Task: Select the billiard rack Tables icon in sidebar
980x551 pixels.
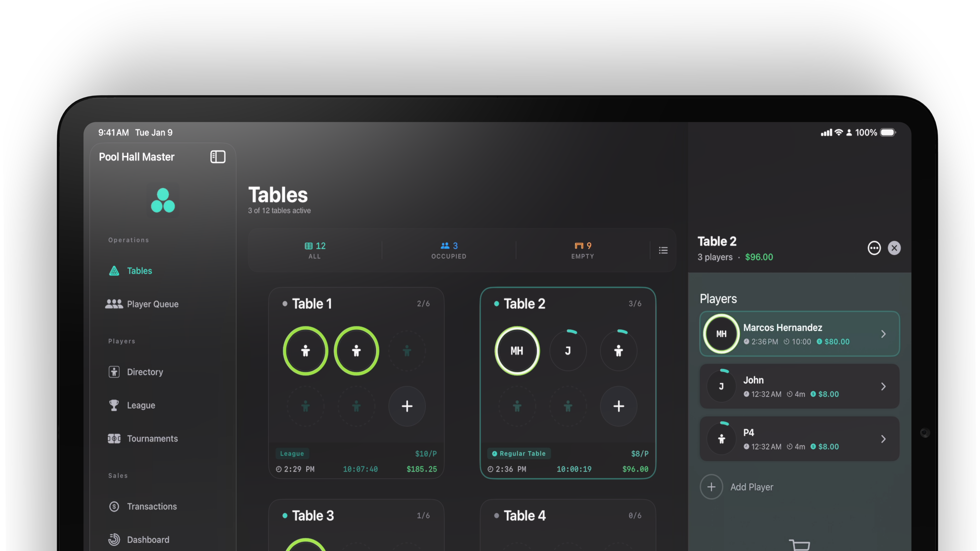Action: (x=114, y=271)
